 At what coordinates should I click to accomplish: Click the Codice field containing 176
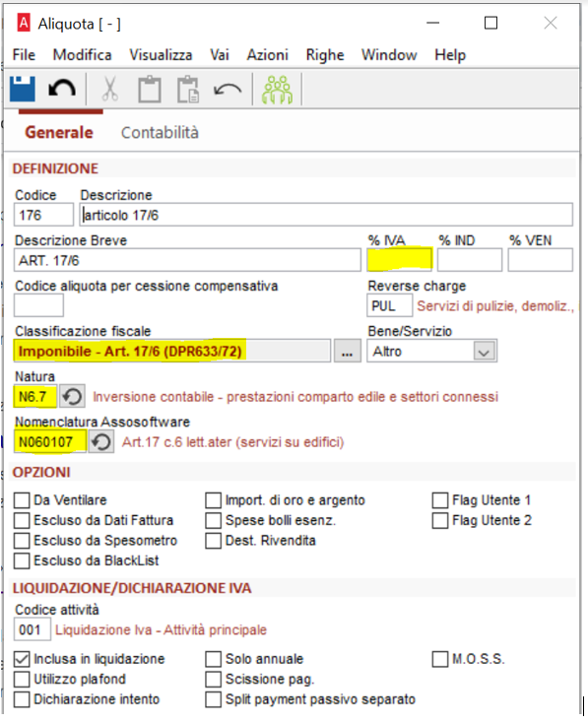(43, 215)
